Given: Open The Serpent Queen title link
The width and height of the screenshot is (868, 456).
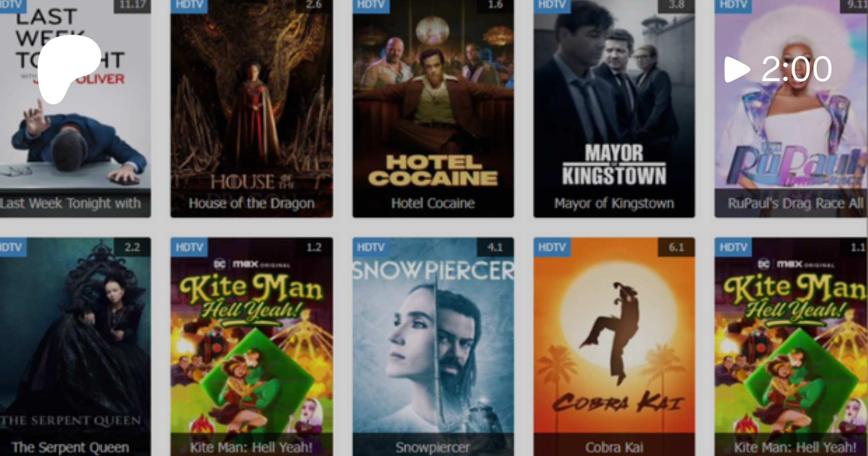Looking at the screenshot, I should tap(70, 447).
